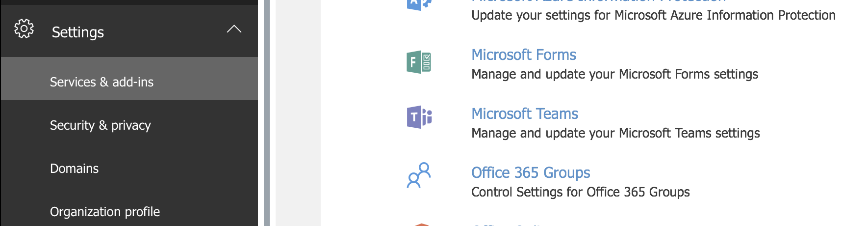The image size is (868, 226).
Task: Click Control Settings for Office 365 Groups text
Action: pyautogui.click(x=581, y=192)
